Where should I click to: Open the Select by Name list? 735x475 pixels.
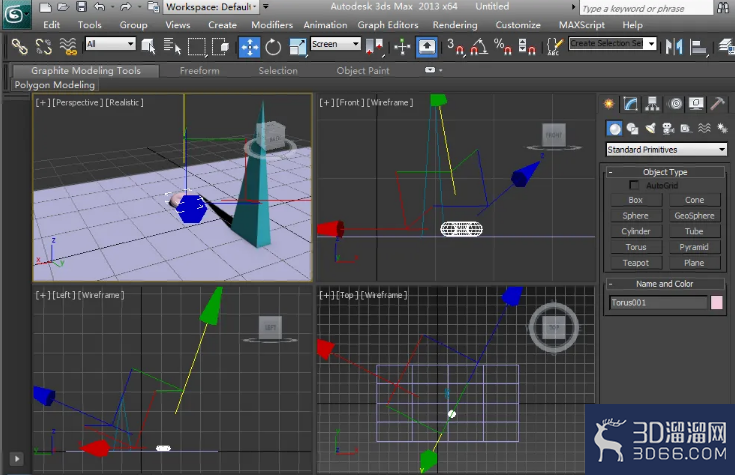[x=172, y=46]
